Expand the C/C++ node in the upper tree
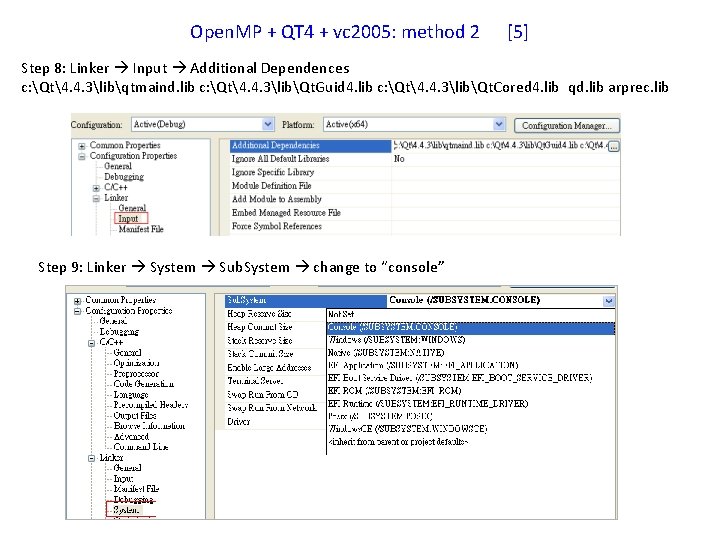720x540 pixels. point(96,188)
